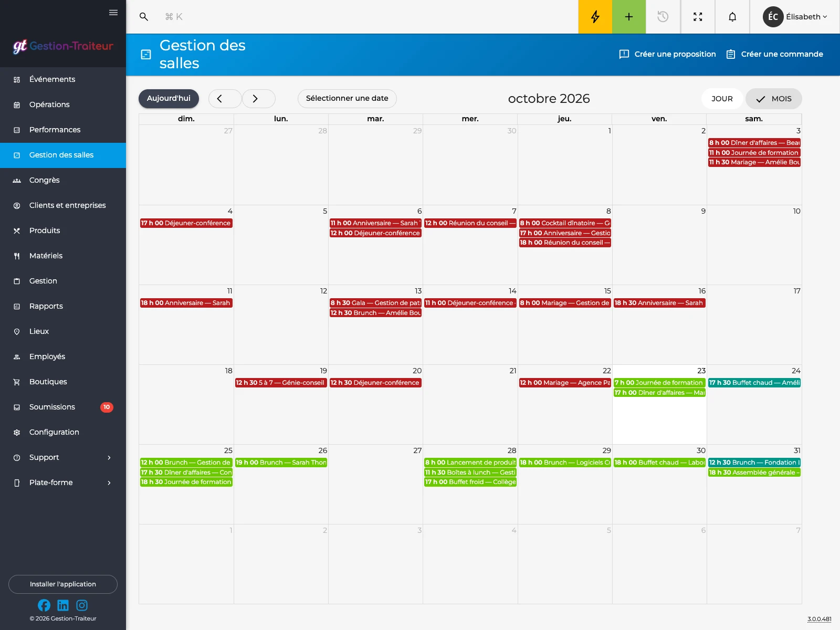Click the Gestion-Traiteur logo

coord(63,46)
